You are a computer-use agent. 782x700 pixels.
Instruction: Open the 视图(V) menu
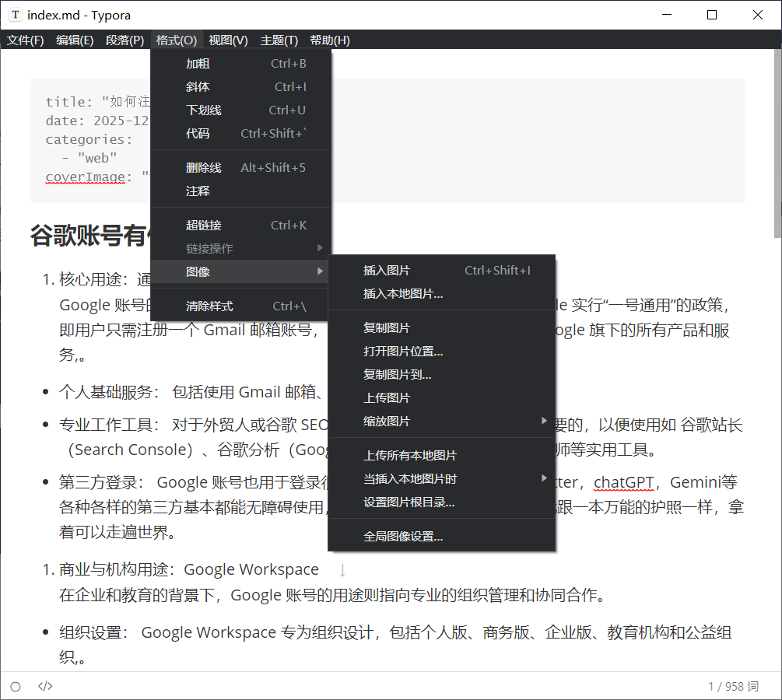[228, 40]
